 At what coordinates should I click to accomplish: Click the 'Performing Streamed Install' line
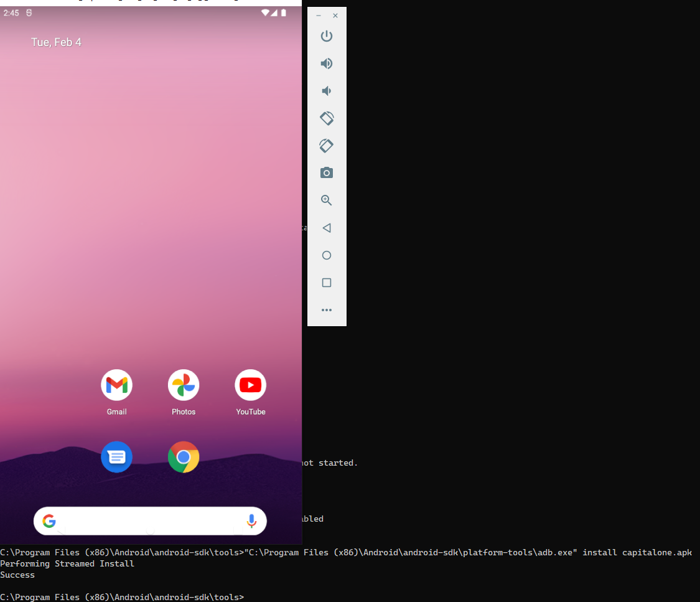pyautogui.click(x=67, y=563)
